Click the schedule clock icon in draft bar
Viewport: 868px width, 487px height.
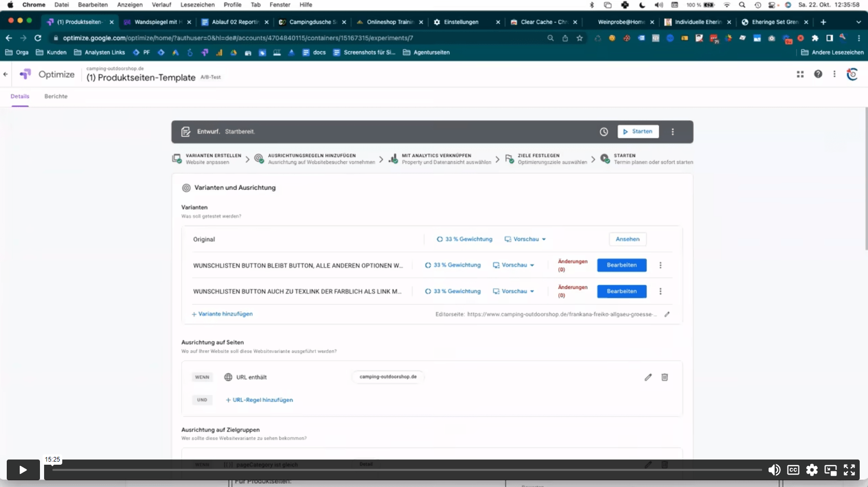click(604, 132)
